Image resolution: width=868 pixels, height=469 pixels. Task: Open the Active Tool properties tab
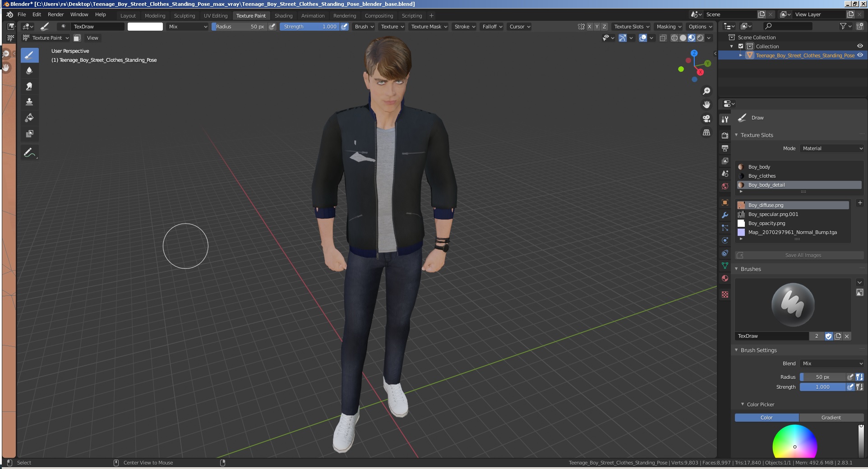(x=725, y=120)
